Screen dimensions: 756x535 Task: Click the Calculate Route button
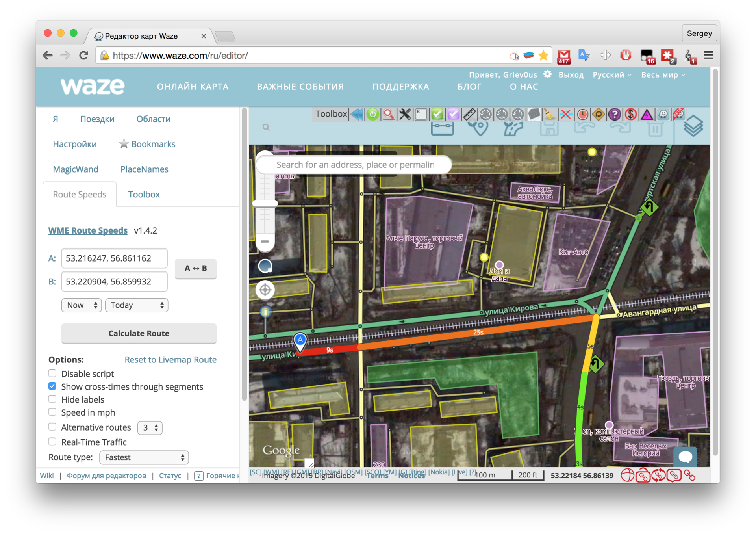click(139, 333)
